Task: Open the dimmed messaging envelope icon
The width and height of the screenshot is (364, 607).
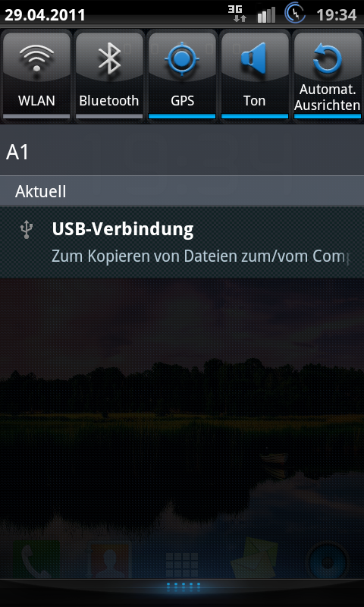Action: tap(255, 558)
